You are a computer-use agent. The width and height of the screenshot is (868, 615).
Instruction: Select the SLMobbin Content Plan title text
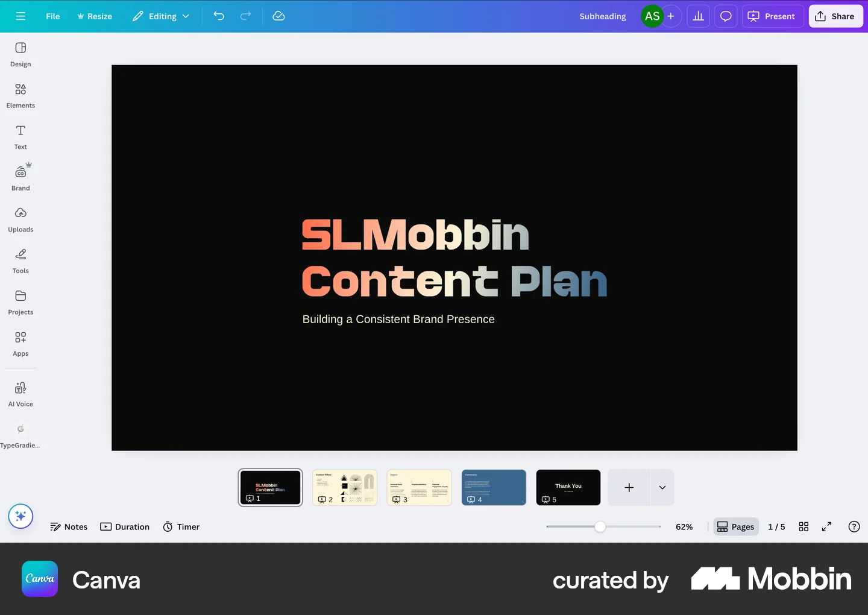454,259
